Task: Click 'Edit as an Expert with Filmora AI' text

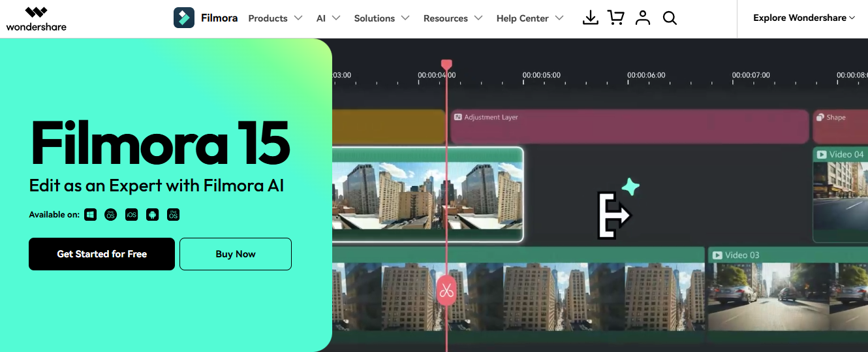Action: point(157,185)
